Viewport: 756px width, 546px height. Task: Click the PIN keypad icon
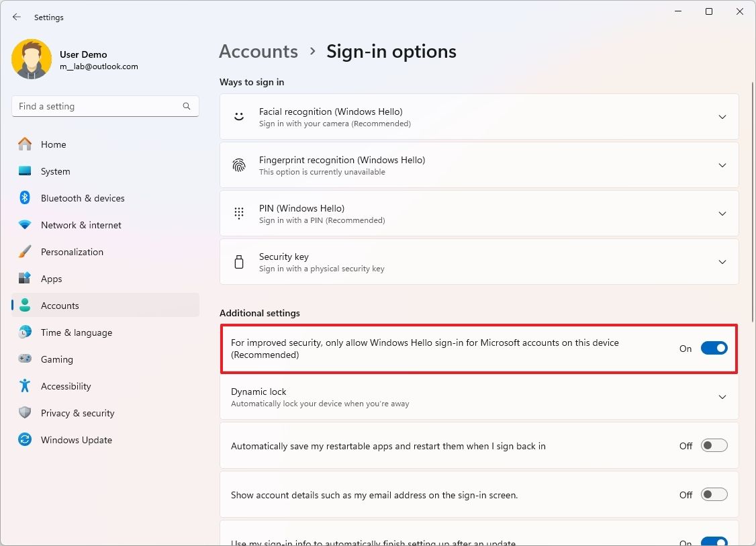238,213
